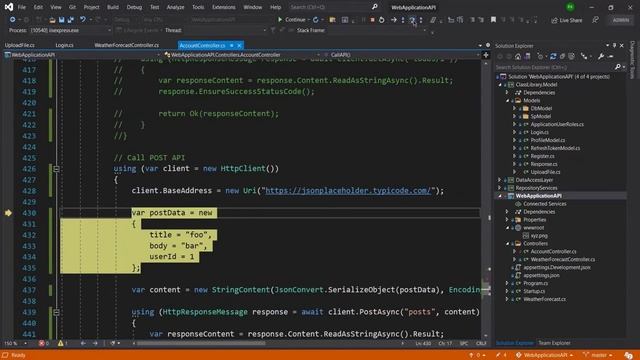
Task: Click the Save All icon
Action: pyautogui.click(x=71, y=20)
